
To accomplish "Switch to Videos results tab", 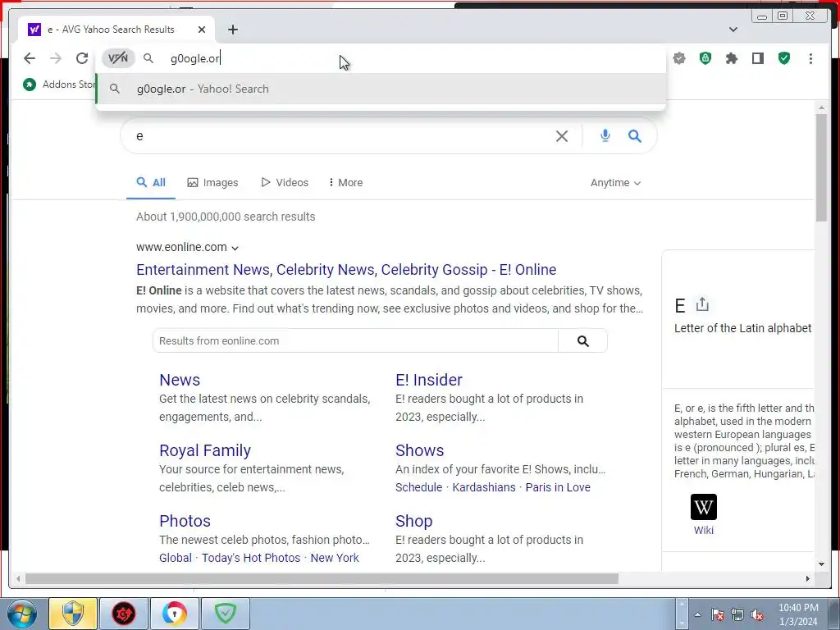I will (x=285, y=183).
